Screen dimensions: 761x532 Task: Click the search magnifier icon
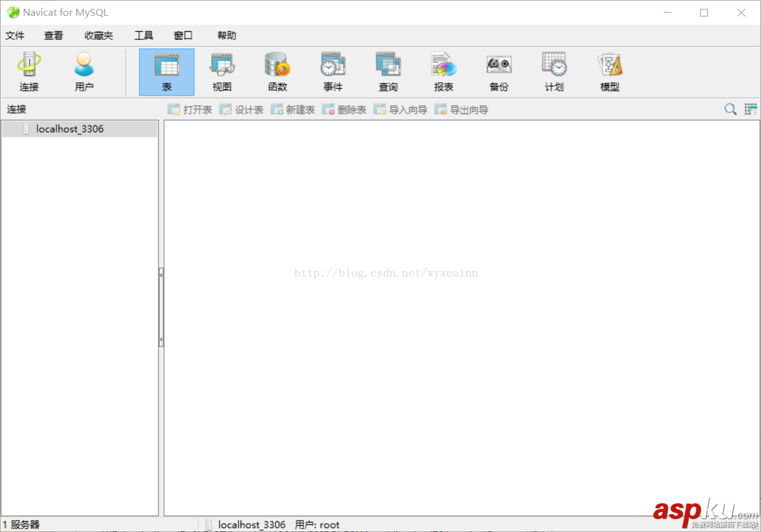(731, 109)
